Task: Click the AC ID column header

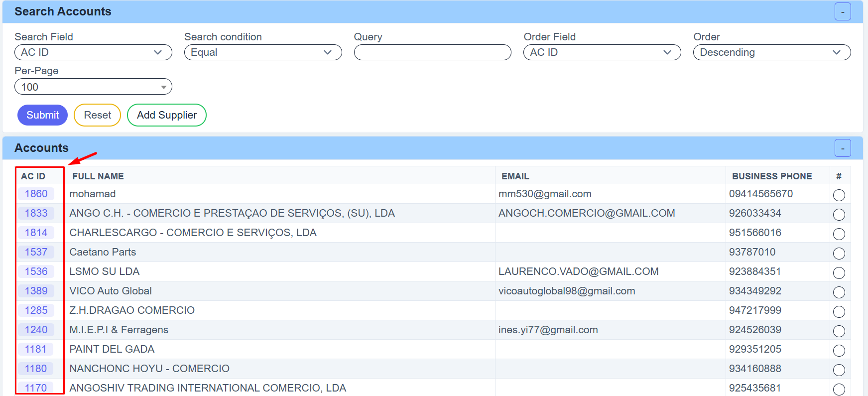Action: pyautogui.click(x=33, y=176)
